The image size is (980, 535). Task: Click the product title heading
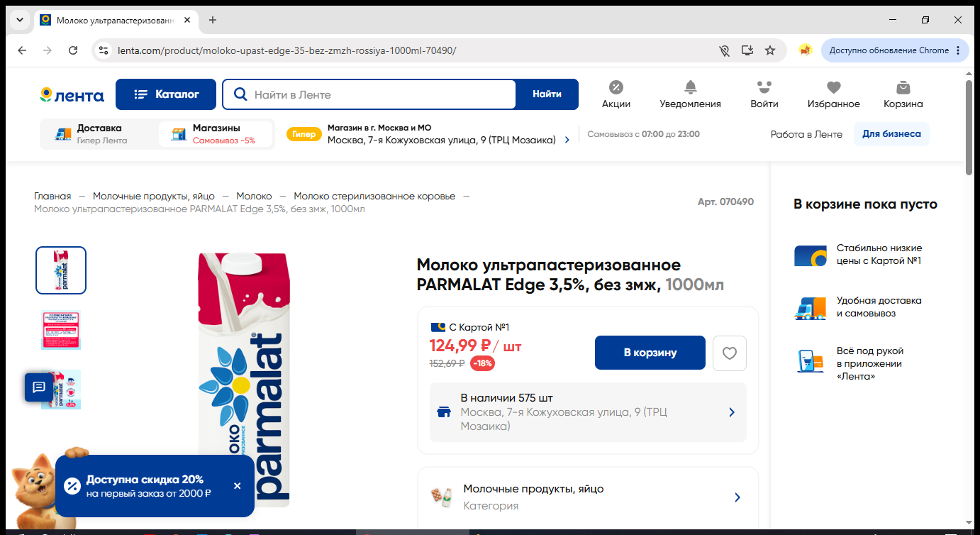click(570, 275)
